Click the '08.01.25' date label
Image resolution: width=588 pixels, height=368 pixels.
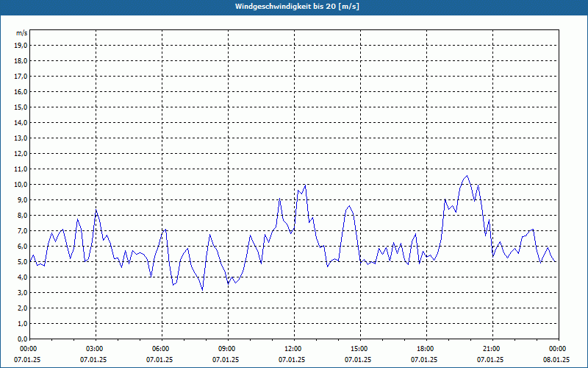click(556, 360)
